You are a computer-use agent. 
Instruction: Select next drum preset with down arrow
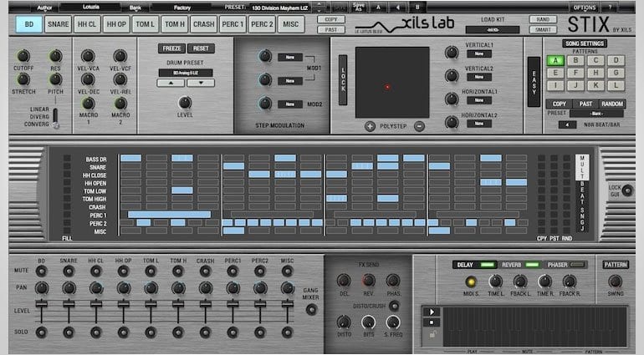[x=201, y=83]
